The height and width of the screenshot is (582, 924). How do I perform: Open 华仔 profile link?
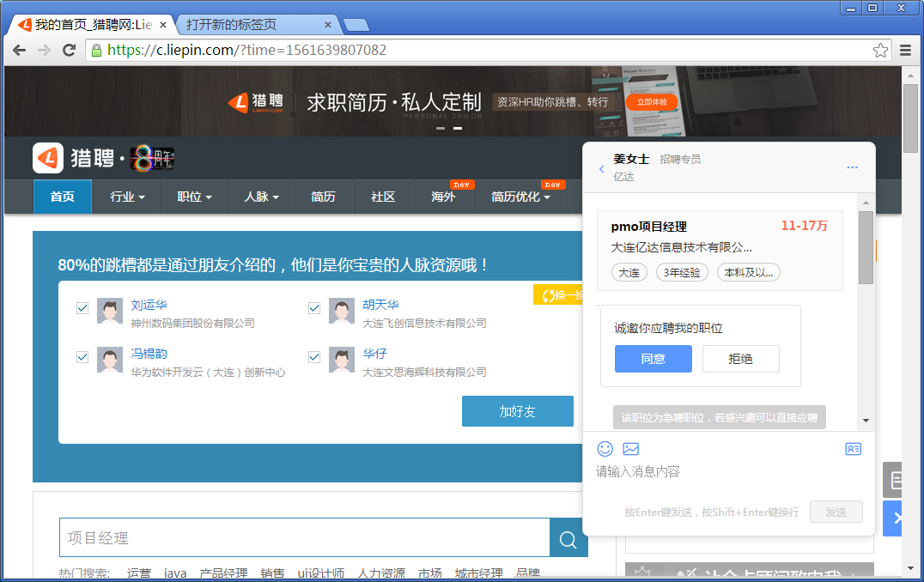click(374, 354)
